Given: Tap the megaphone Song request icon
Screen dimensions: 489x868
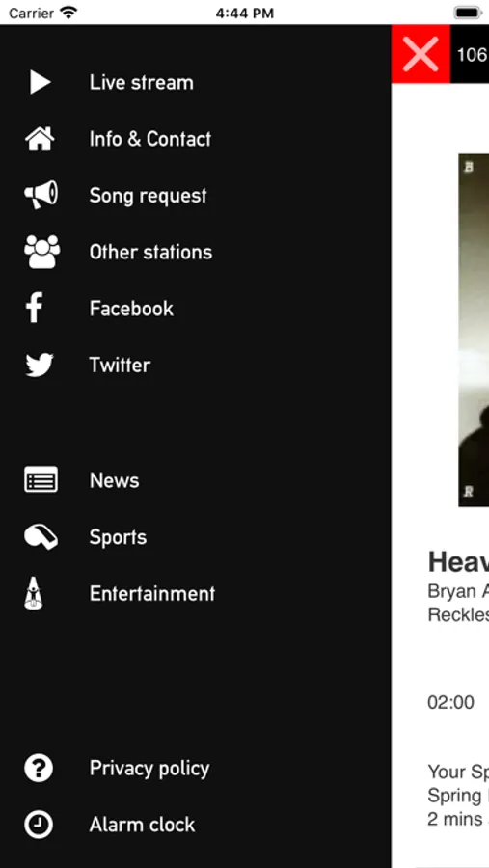Looking at the screenshot, I should (x=41, y=195).
